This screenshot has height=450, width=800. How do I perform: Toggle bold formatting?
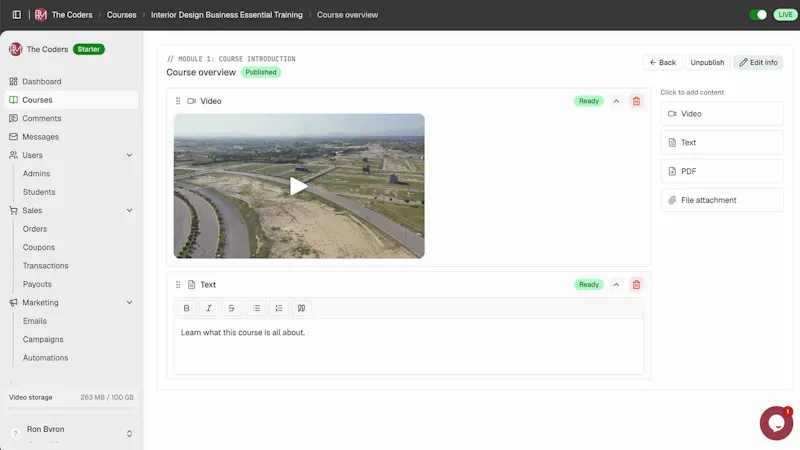click(186, 308)
